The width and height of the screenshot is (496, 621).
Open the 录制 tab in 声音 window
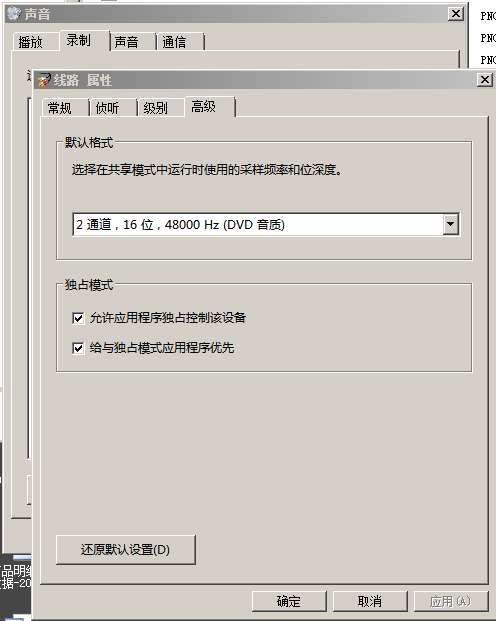tap(84, 40)
